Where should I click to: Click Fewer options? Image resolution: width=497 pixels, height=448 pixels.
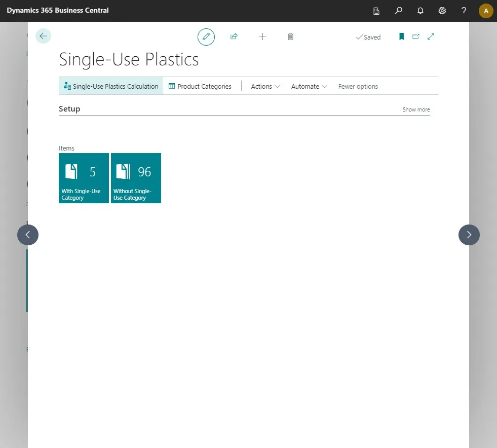[358, 86]
